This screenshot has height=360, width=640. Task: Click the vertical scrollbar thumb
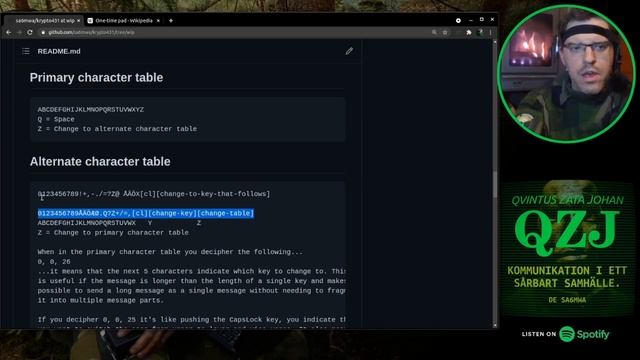(x=495, y=183)
